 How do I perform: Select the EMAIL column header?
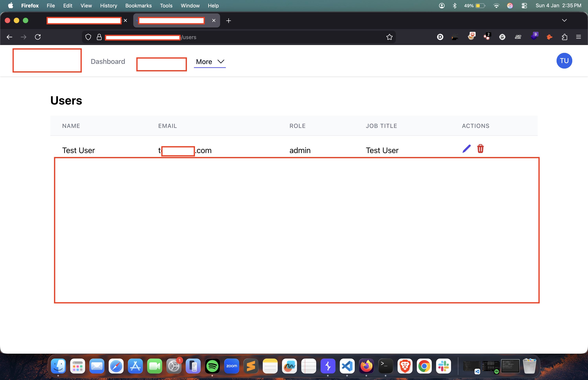point(168,126)
